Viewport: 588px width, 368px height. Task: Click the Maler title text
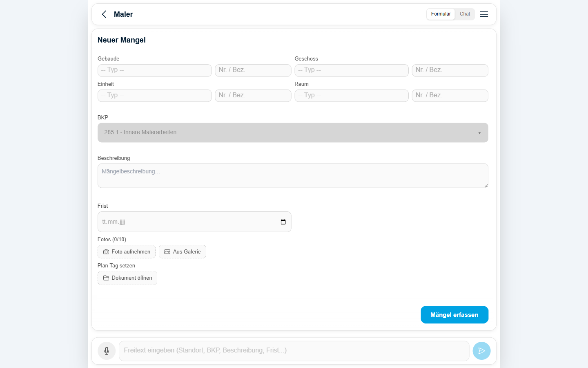coord(123,14)
